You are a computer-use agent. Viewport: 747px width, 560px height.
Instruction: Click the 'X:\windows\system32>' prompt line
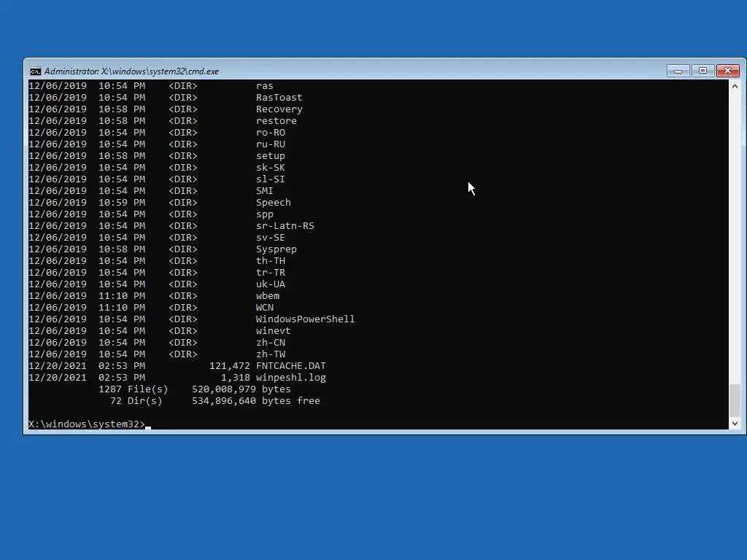87,424
